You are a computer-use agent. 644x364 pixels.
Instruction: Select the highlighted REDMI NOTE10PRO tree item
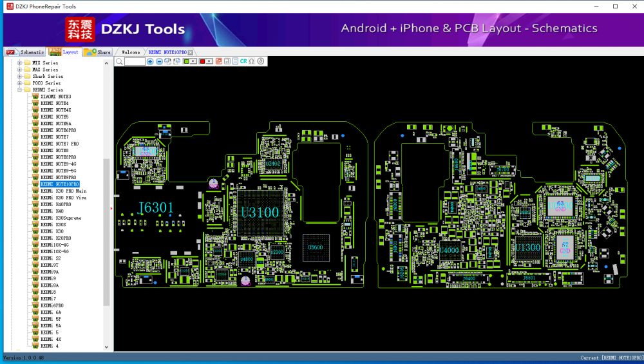60,184
